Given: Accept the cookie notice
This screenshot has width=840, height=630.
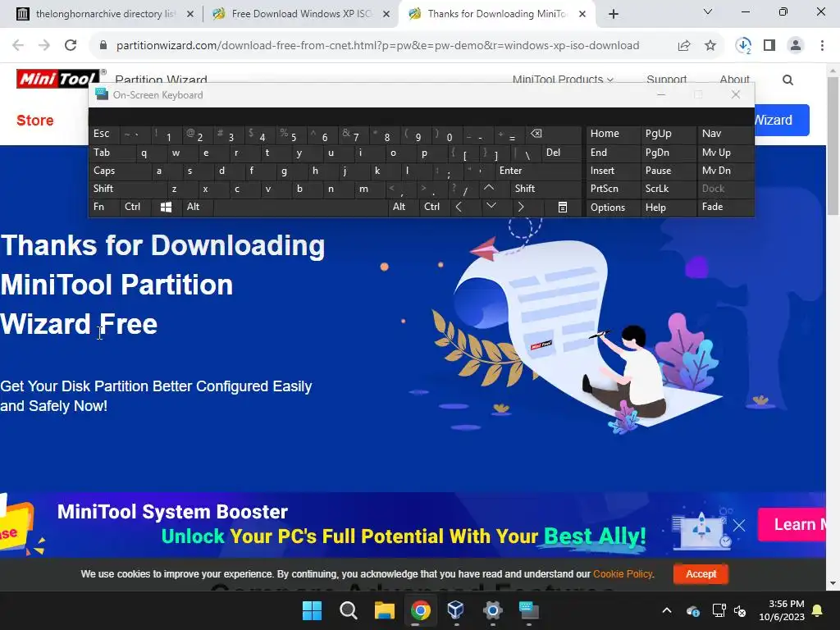Looking at the screenshot, I should 701,573.
